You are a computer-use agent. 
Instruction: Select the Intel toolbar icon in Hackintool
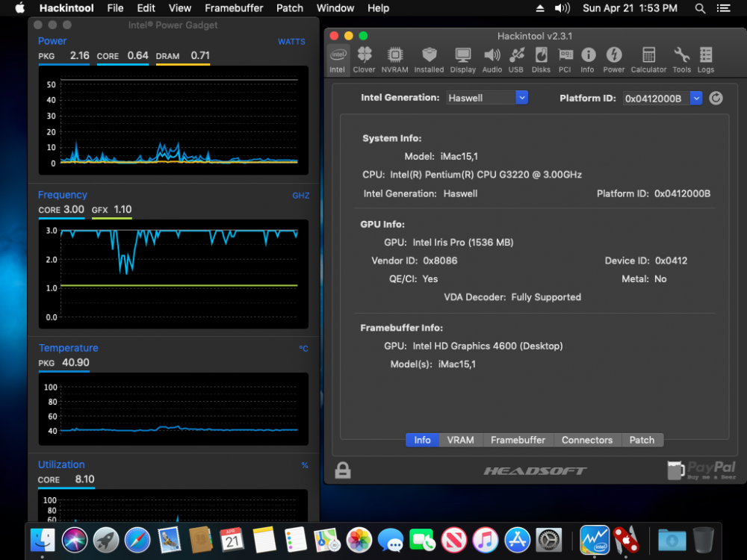click(x=338, y=60)
